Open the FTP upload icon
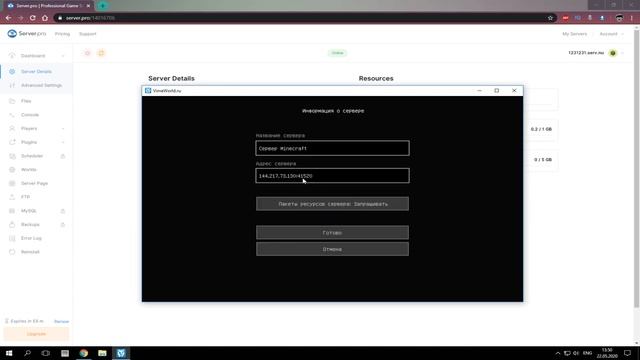The width and height of the screenshot is (640, 360). coord(12,197)
